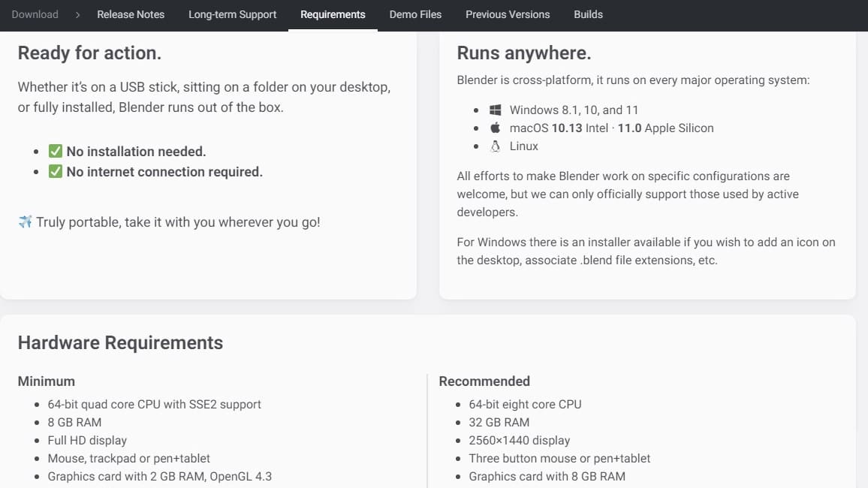Click the Apple logo beside macOS
Viewport: 868px width, 488px height.
(495, 128)
